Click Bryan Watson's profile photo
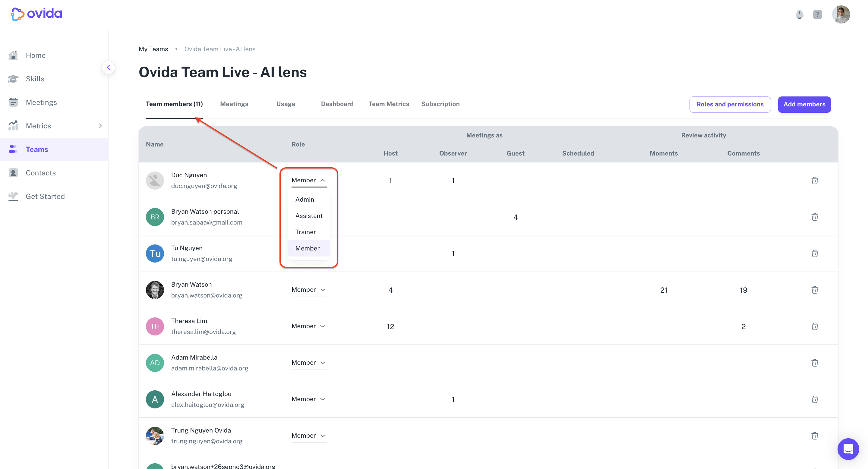The height and width of the screenshot is (469, 868). 155,290
